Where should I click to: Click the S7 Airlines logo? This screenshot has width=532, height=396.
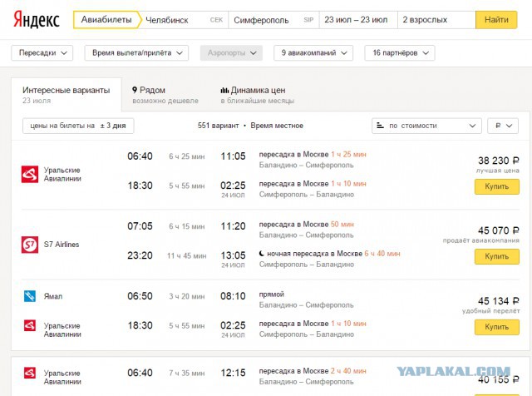[x=30, y=245]
